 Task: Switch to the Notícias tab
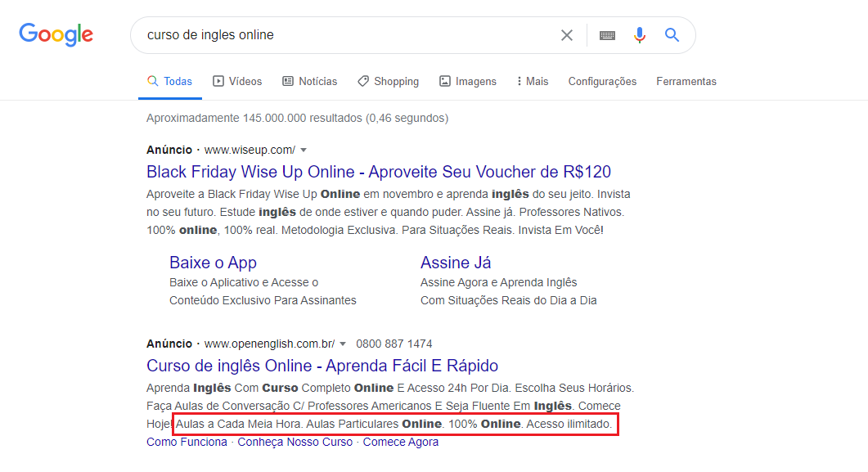point(309,81)
